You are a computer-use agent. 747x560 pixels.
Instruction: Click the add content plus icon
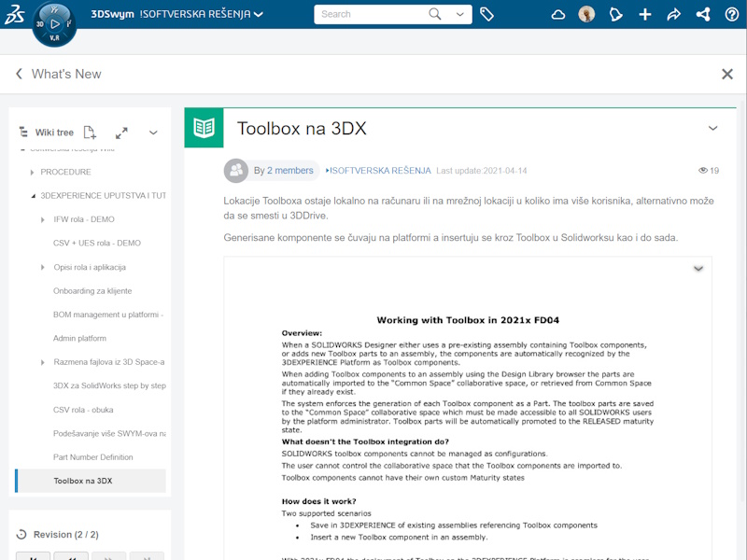tap(644, 15)
